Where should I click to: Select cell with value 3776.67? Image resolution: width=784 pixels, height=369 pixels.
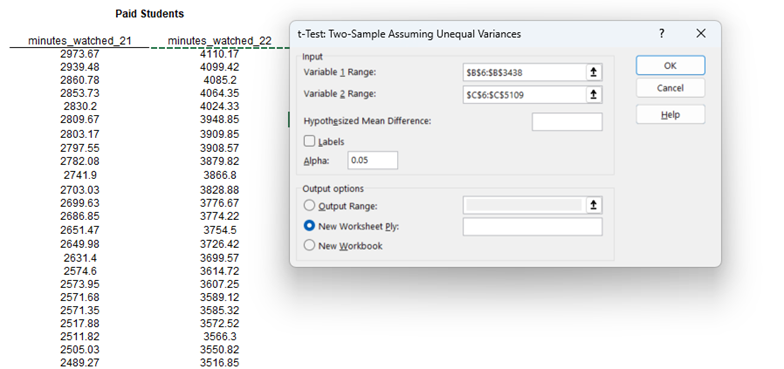coord(220,203)
